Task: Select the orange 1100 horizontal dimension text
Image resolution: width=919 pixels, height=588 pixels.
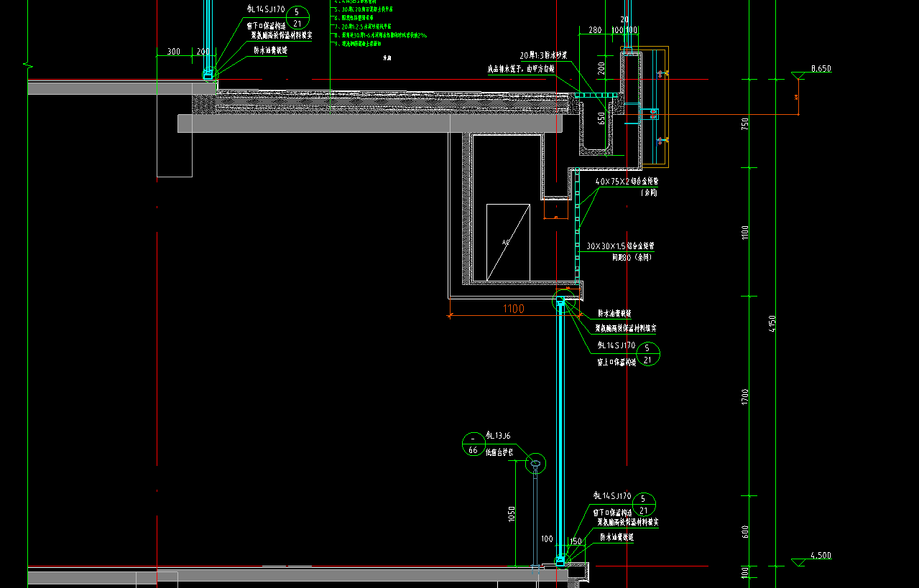Action: (x=513, y=309)
